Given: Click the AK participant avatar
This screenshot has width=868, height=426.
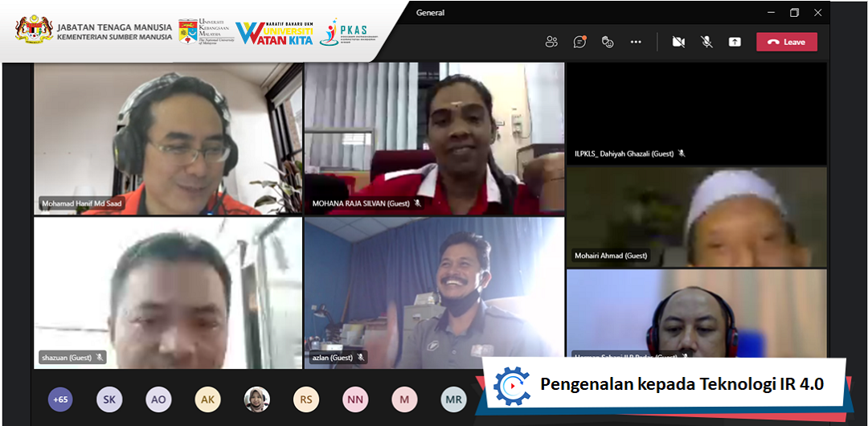Looking at the screenshot, I should click(x=207, y=399).
